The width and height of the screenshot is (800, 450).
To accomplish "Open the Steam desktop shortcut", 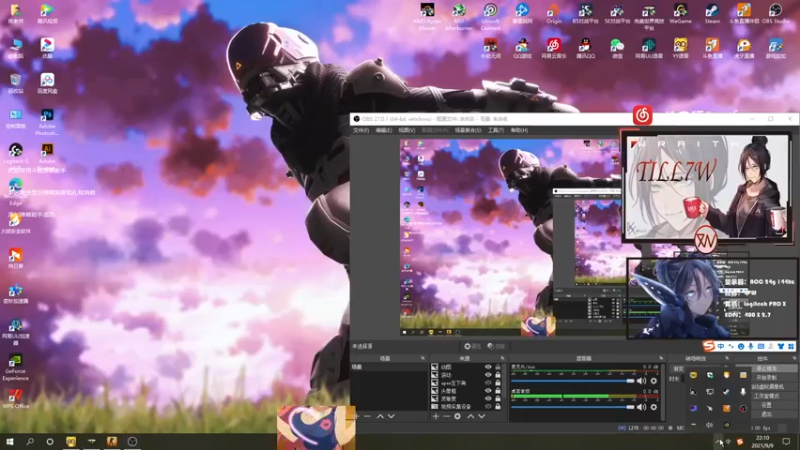I will click(x=712, y=14).
